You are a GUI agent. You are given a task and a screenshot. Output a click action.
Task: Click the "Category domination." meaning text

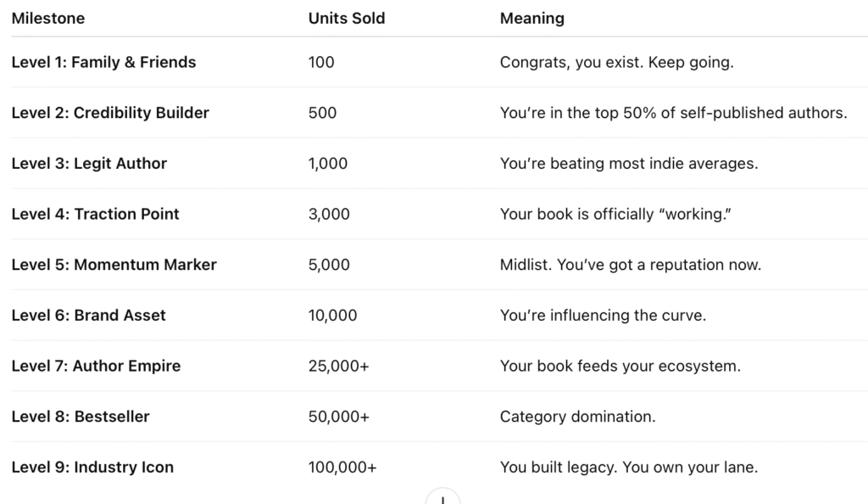[577, 417]
